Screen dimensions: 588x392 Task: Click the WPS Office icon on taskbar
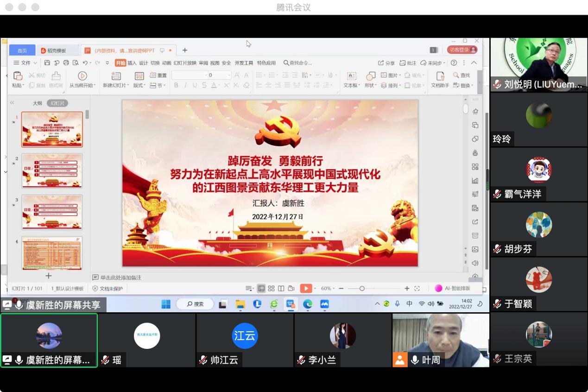[x=291, y=304]
